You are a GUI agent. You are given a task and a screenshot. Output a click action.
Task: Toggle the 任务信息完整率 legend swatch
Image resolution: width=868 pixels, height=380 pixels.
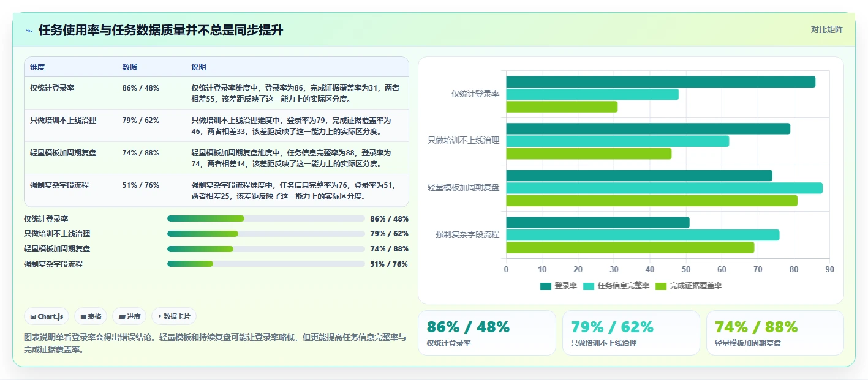pos(589,286)
